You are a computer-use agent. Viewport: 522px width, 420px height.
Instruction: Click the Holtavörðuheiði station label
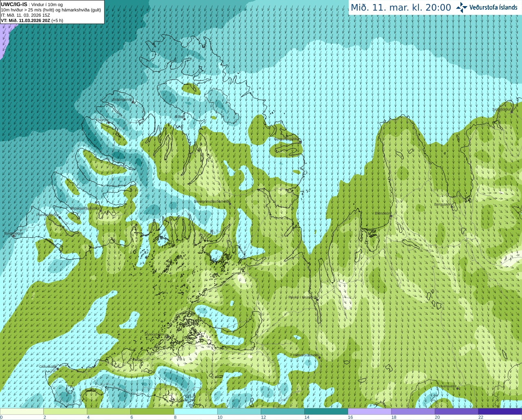[306, 355]
